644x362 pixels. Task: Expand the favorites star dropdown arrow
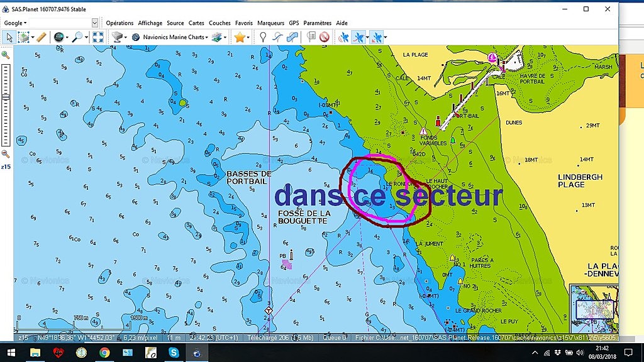(x=248, y=37)
